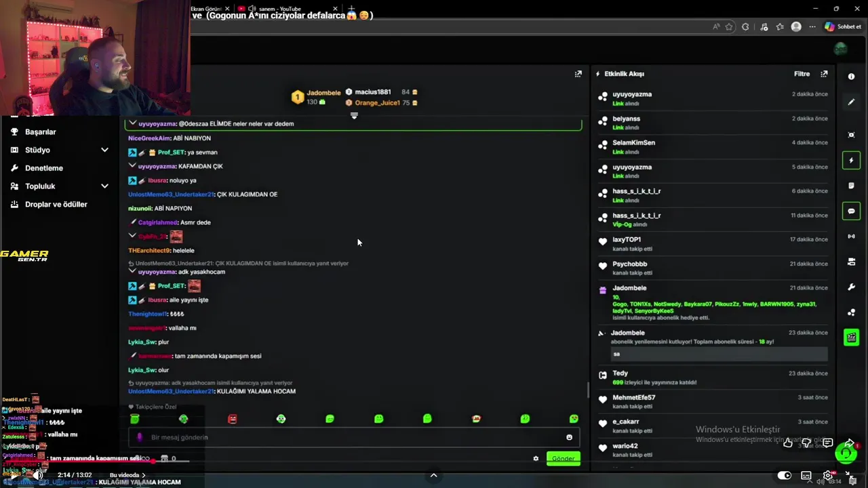Open the emoji picker in message box

coord(569,437)
